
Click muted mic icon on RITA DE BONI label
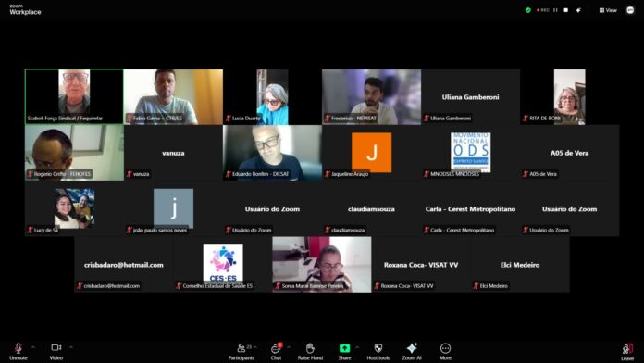coord(526,118)
